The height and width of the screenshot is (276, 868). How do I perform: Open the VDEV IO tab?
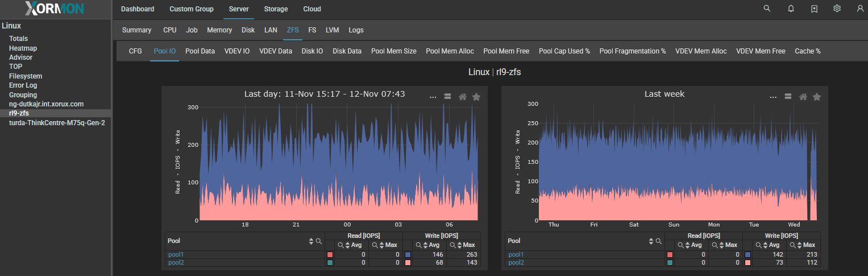point(237,51)
